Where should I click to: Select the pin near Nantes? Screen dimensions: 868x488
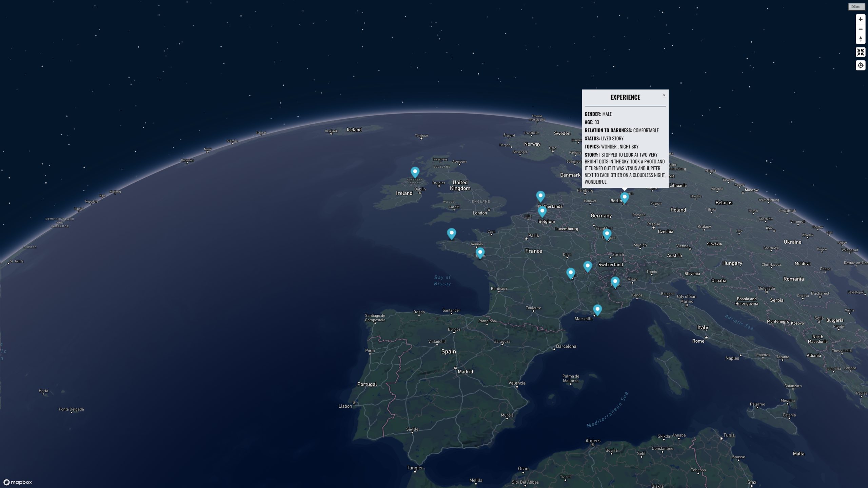click(x=480, y=252)
